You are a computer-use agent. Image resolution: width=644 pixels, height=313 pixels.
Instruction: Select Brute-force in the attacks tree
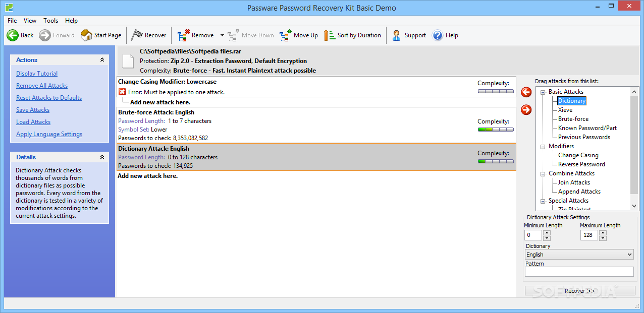[x=573, y=119]
